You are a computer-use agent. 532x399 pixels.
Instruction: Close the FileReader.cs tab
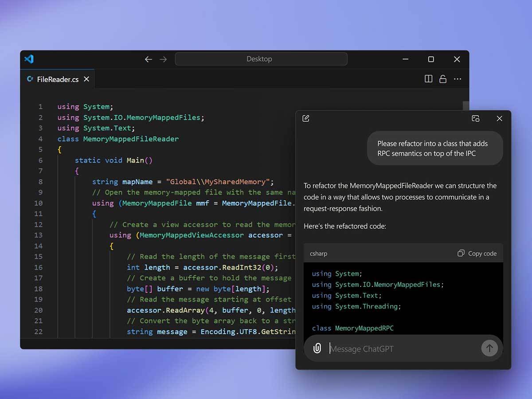point(86,79)
